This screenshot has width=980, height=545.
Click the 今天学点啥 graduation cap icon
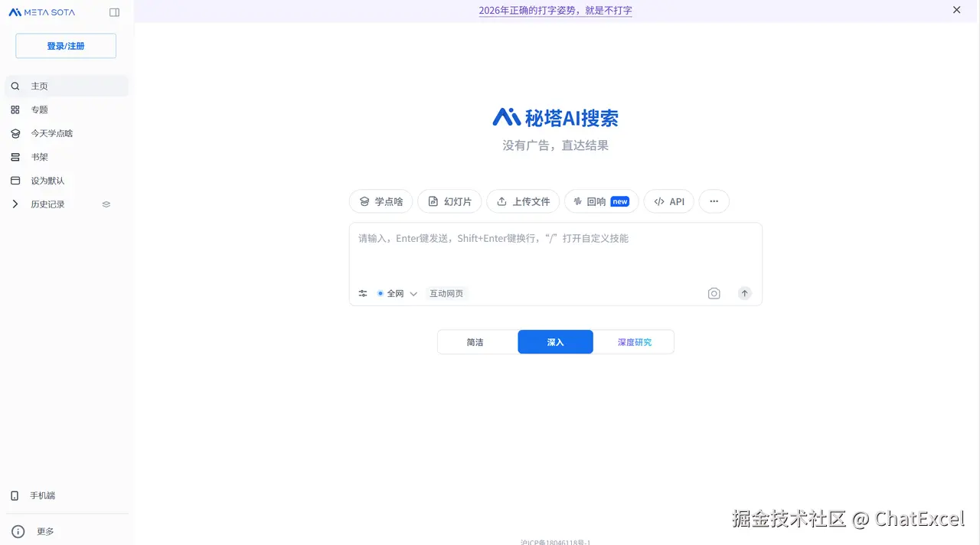click(x=15, y=133)
